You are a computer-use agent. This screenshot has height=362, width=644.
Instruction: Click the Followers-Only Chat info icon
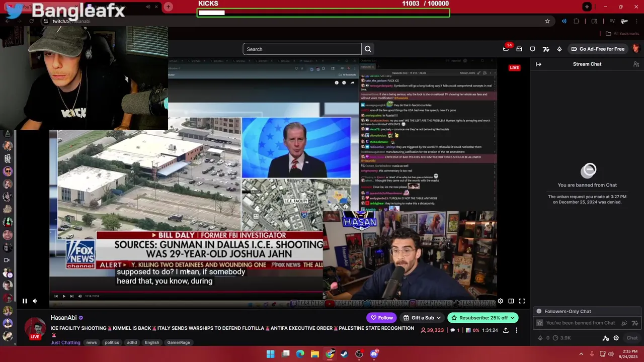(x=539, y=311)
